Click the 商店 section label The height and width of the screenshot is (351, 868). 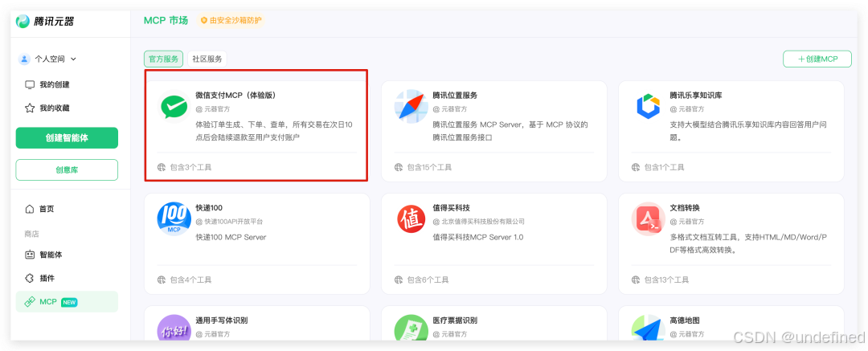[x=31, y=234]
